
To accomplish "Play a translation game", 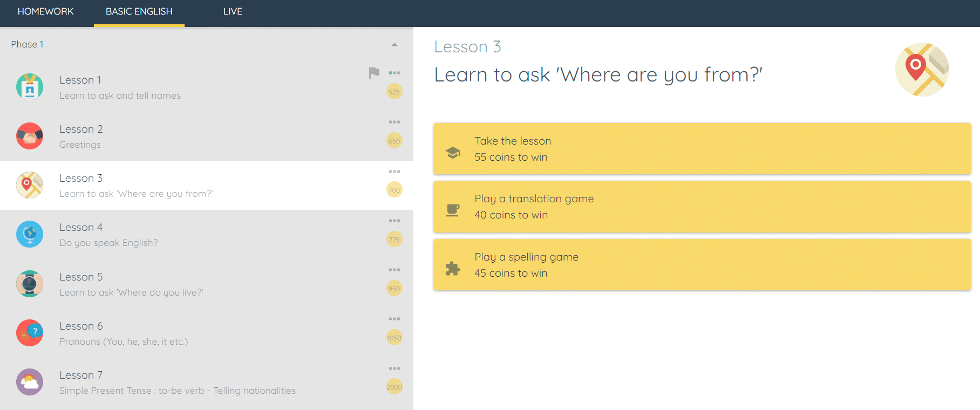I will coord(702,207).
